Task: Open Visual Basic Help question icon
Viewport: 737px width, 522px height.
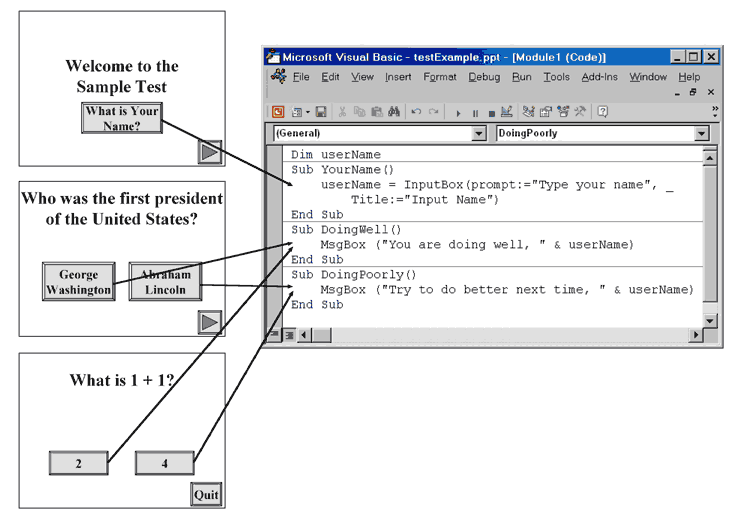Action: click(603, 112)
